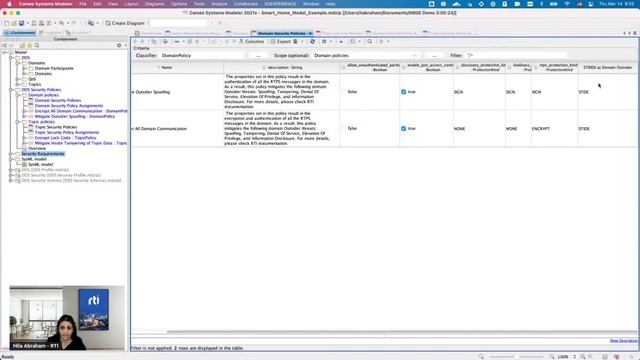The image size is (640, 360).
Task: Click the Classifier field showing DomainPolicy
Action: pos(202,56)
